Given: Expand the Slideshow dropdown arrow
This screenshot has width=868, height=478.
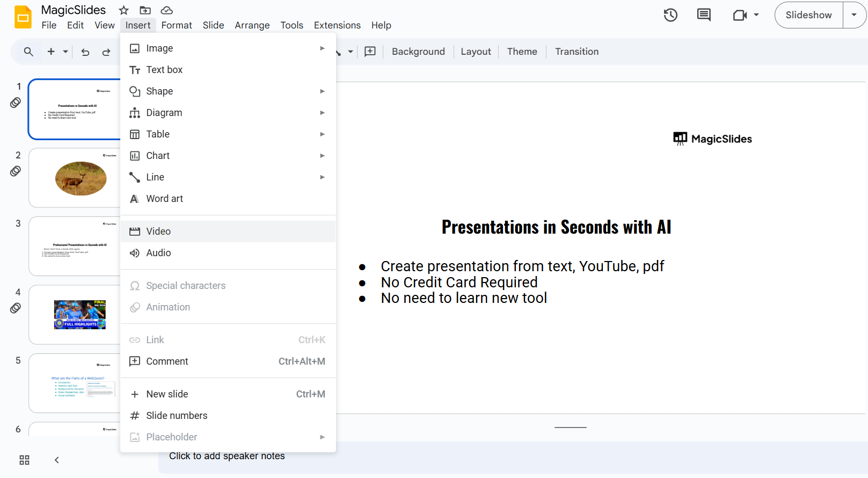Looking at the screenshot, I should [x=854, y=15].
